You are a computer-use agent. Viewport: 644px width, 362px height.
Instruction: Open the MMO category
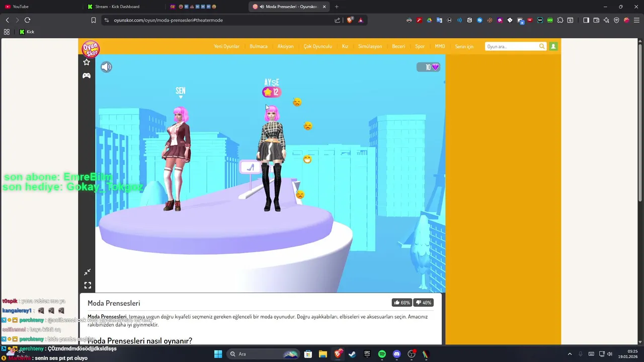(440, 46)
